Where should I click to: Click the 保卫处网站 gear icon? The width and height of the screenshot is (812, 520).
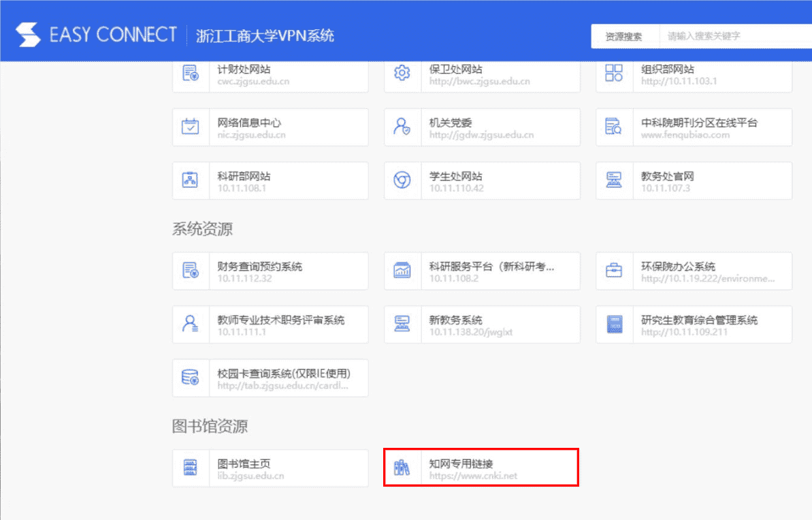tap(402, 74)
